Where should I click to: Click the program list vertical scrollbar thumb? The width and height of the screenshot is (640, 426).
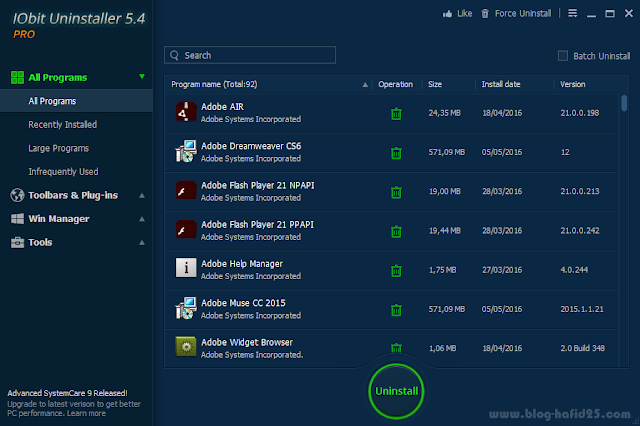point(624,103)
